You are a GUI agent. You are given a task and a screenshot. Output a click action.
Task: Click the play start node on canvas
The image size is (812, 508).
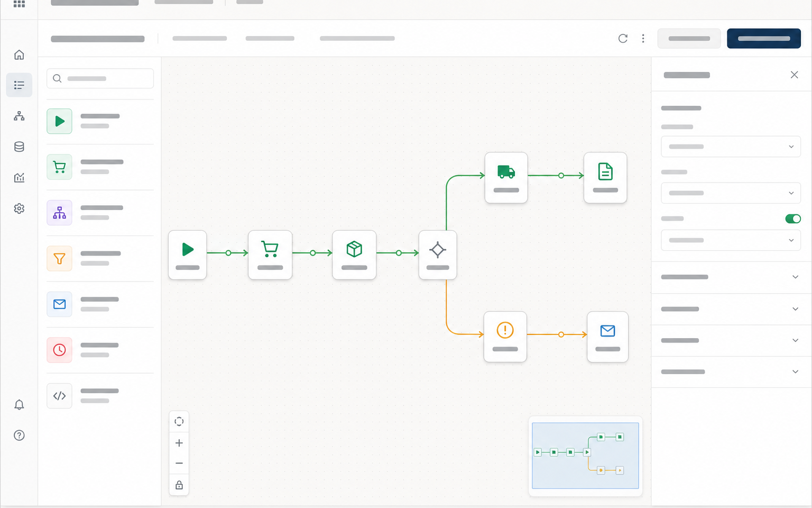point(188,255)
